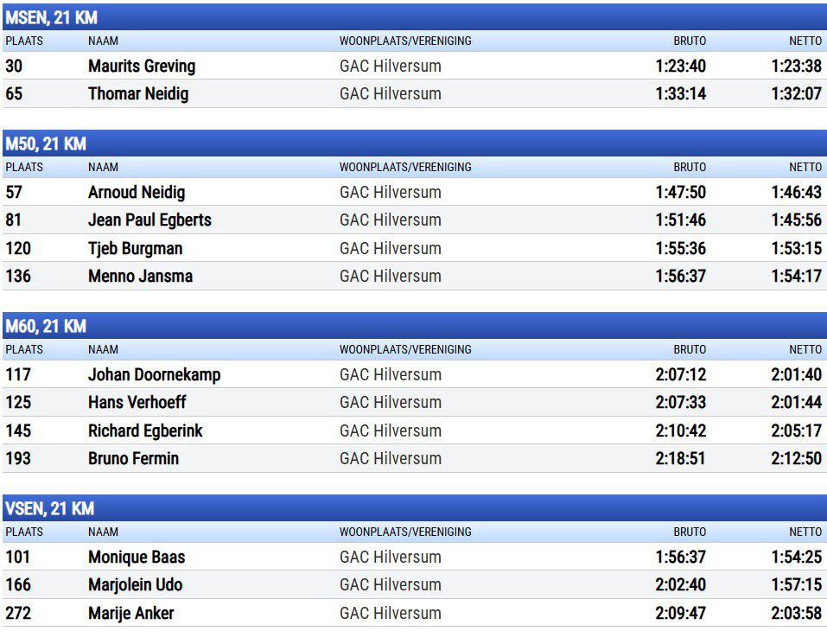Open runner Maurits Greving's result
This screenshot has height=644, width=827.
click(142, 66)
